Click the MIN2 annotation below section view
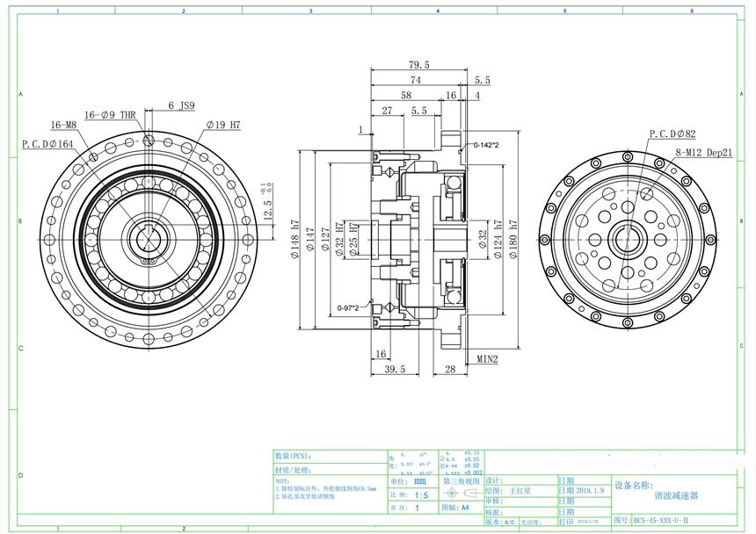This screenshot has width=756, height=534. (x=488, y=359)
